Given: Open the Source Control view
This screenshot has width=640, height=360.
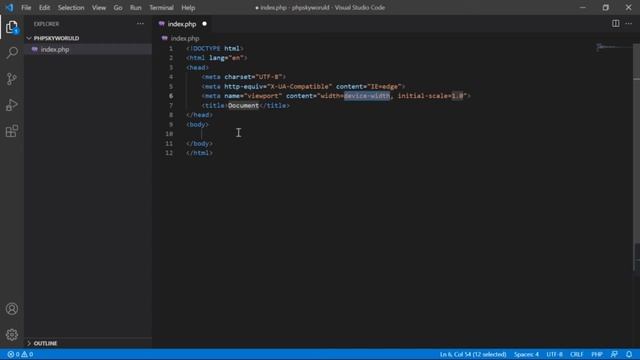Looking at the screenshot, I should [12, 79].
